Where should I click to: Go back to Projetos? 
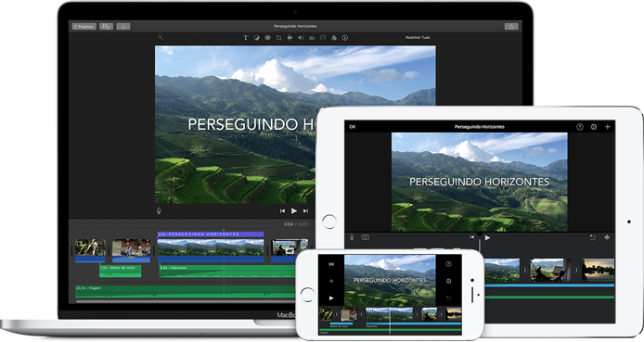pos(84,26)
